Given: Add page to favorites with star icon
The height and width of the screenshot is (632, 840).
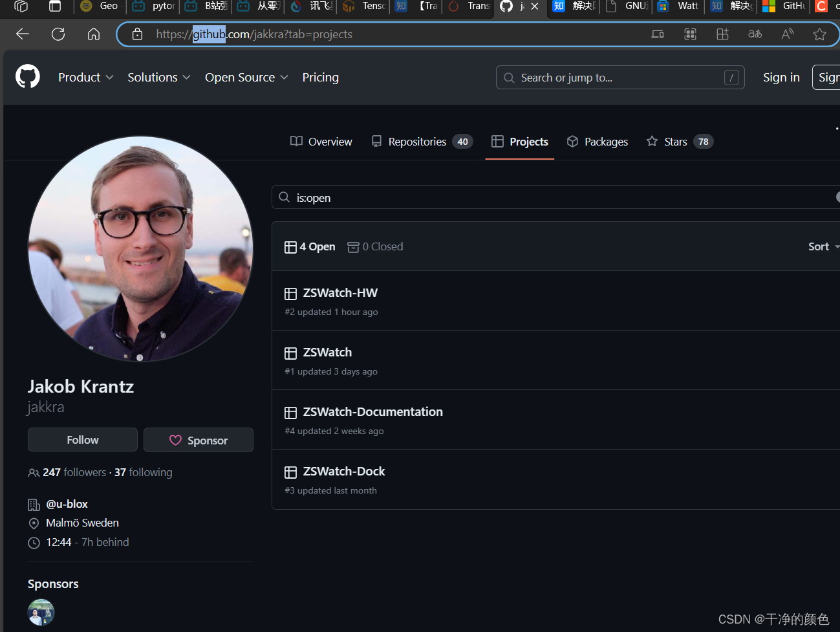Looking at the screenshot, I should 819,34.
